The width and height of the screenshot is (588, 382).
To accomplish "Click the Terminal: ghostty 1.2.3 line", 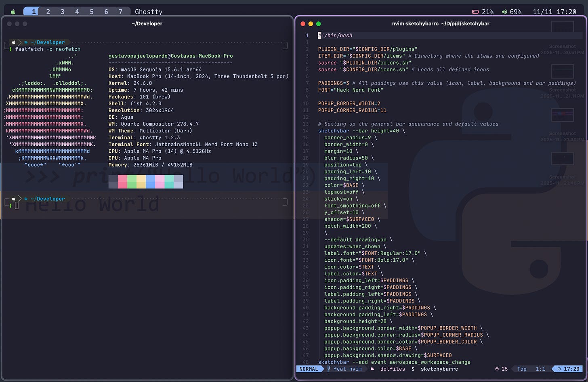I will click(144, 137).
